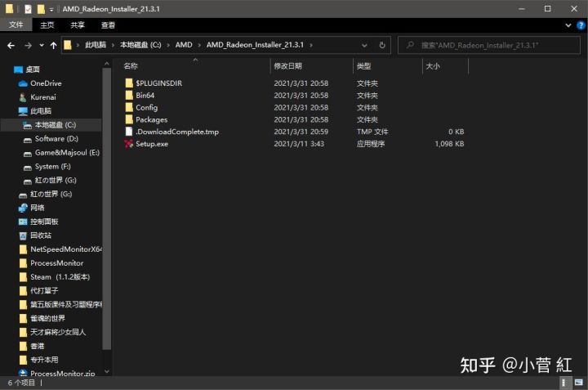Select 本地磁盘 (C:) in the sidebar
Viewport: 588px width, 390px height.
56,125
